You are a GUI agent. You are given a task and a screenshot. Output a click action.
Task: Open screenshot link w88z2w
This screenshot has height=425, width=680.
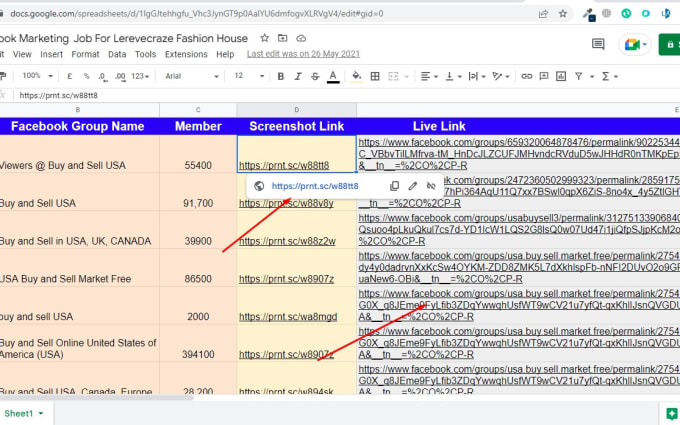[287, 241]
